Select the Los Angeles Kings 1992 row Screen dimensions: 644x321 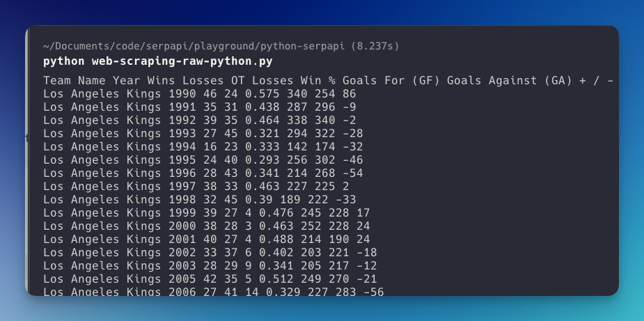pyautogui.click(x=199, y=120)
